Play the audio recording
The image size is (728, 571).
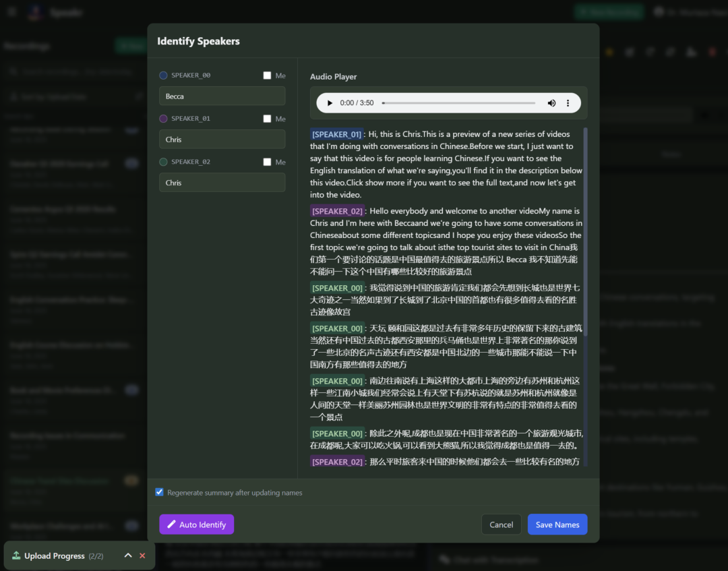[x=330, y=103]
